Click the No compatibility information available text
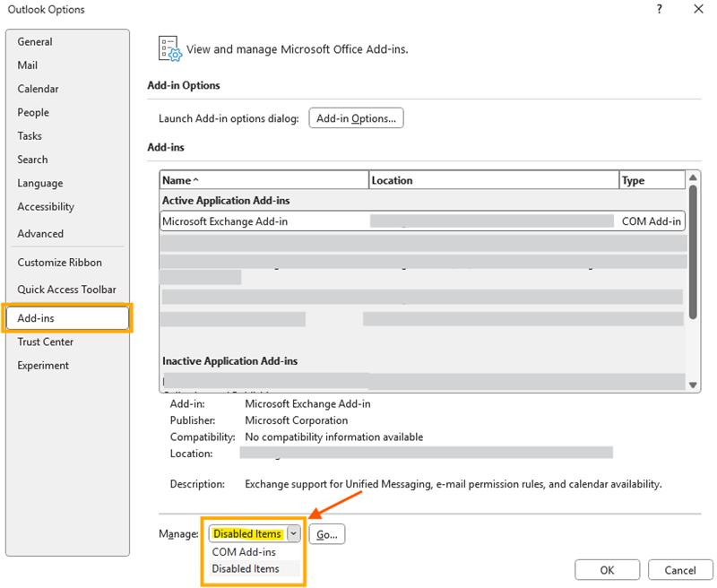Viewport: 717px width, 588px height. (x=333, y=437)
